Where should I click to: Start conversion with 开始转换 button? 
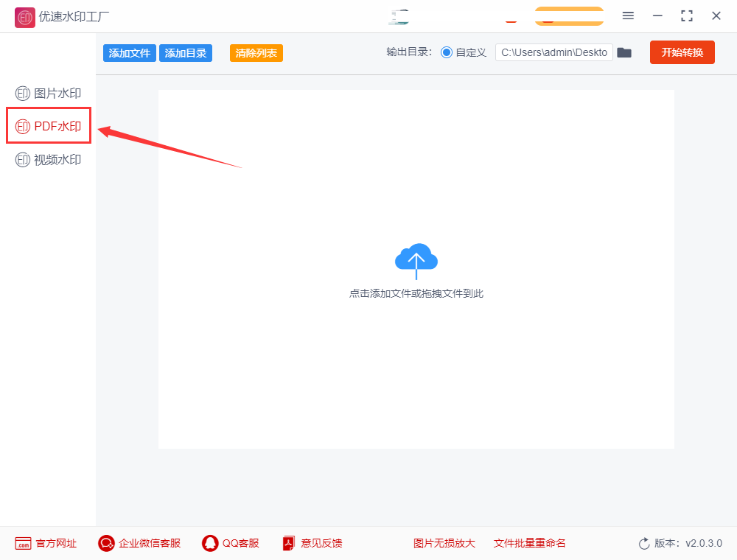coord(682,52)
